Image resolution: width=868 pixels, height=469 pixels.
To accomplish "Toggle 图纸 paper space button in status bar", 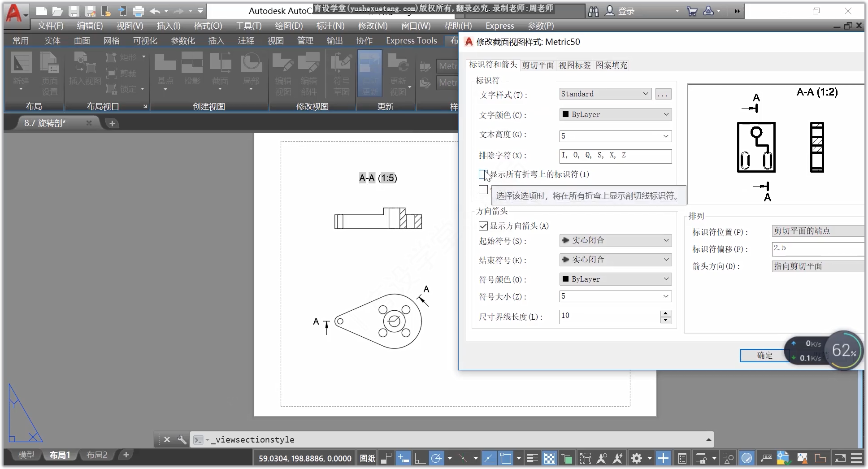I will pos(368,458).
